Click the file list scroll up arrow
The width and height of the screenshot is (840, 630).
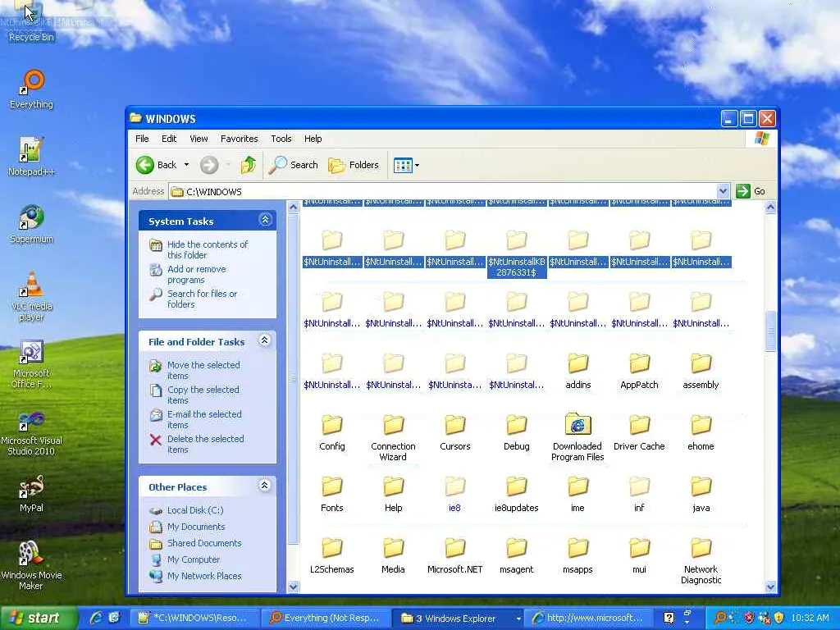pos(770,207)
